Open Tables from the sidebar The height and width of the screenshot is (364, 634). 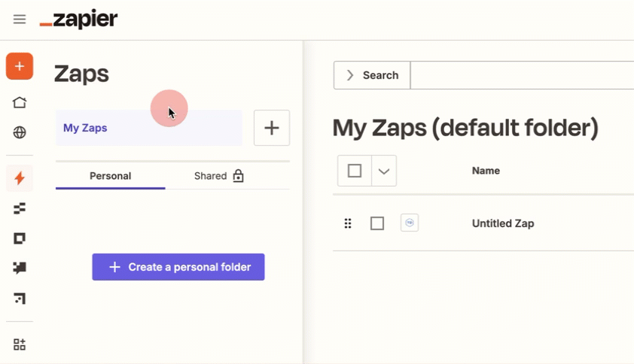point(20,208)
